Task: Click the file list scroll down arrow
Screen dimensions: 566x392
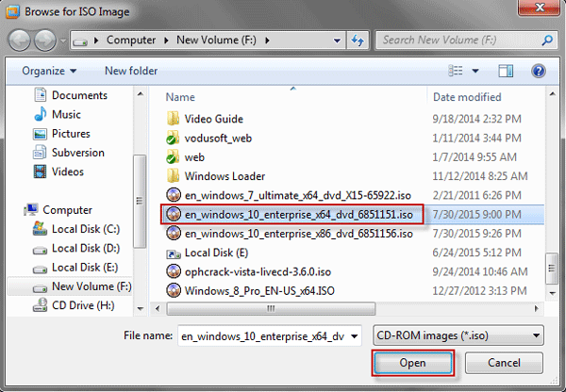Action: coord(552,293)
